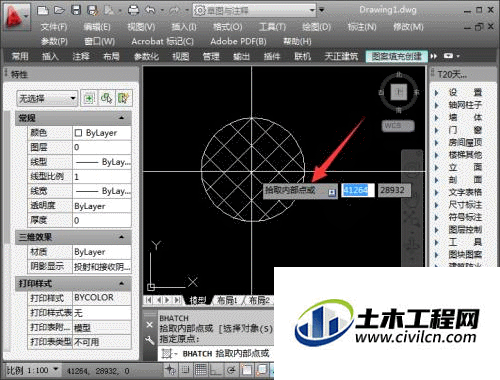Click the Undo arrow icon

pos(151,10)
